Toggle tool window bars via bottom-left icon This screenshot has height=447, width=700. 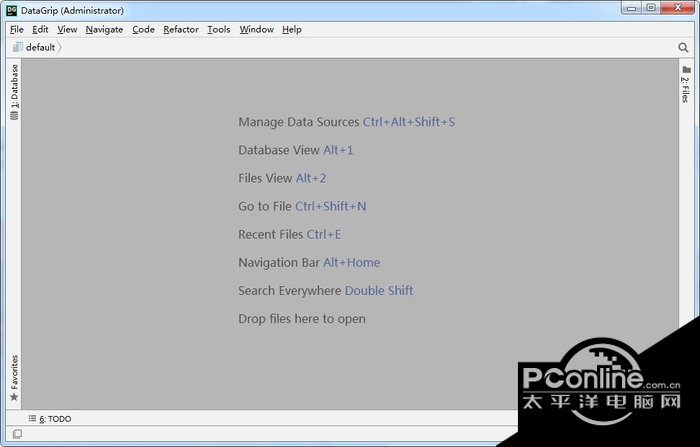point(17,434)
